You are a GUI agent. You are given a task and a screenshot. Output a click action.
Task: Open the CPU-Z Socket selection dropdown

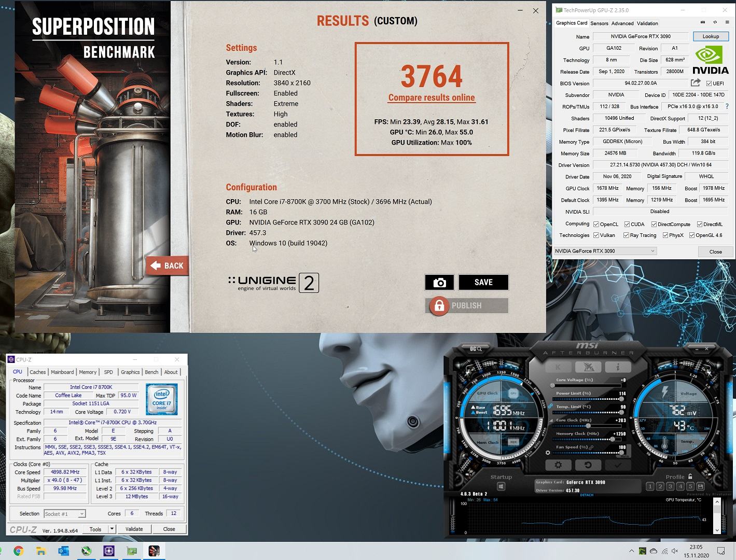pos(65,514)
